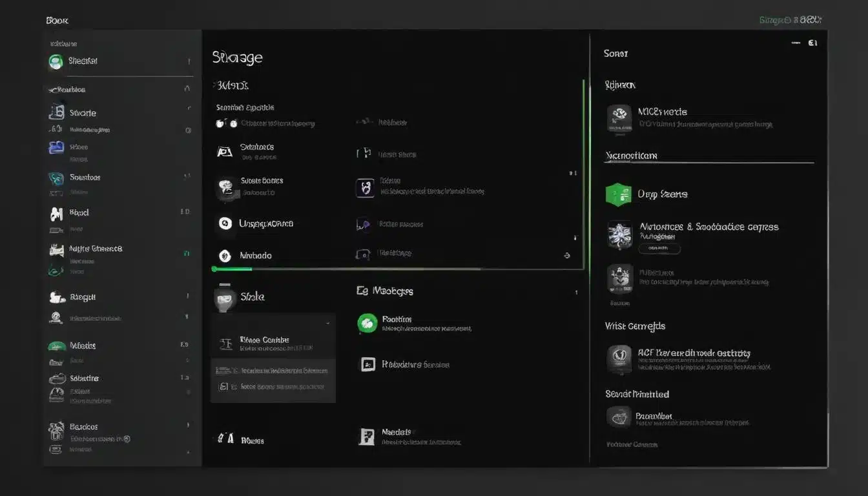The image size is (868, 496).
Task: Click the green text link at top right
Action: pyautogui.click(x=775, y=21)
